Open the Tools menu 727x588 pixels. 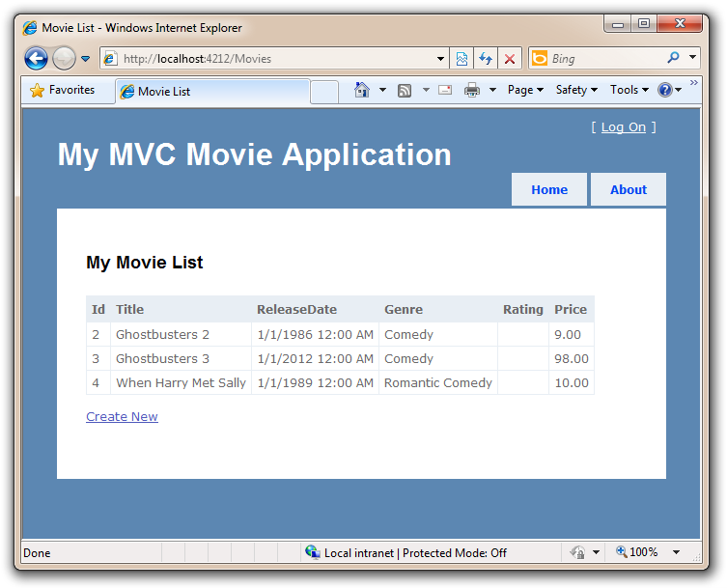click(x=629, y=90)
